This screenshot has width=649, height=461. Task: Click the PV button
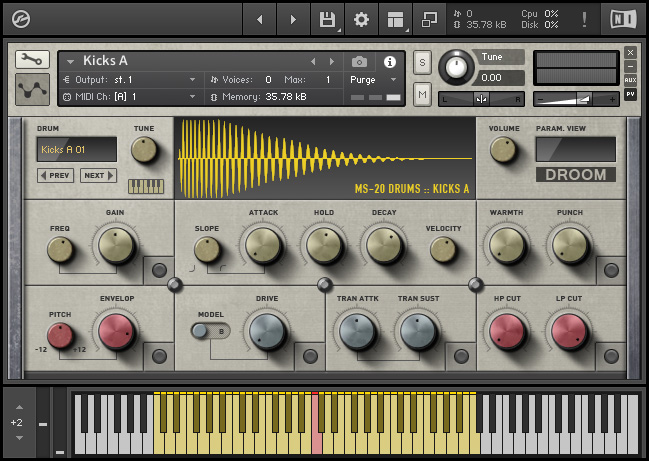coord(630,94)
